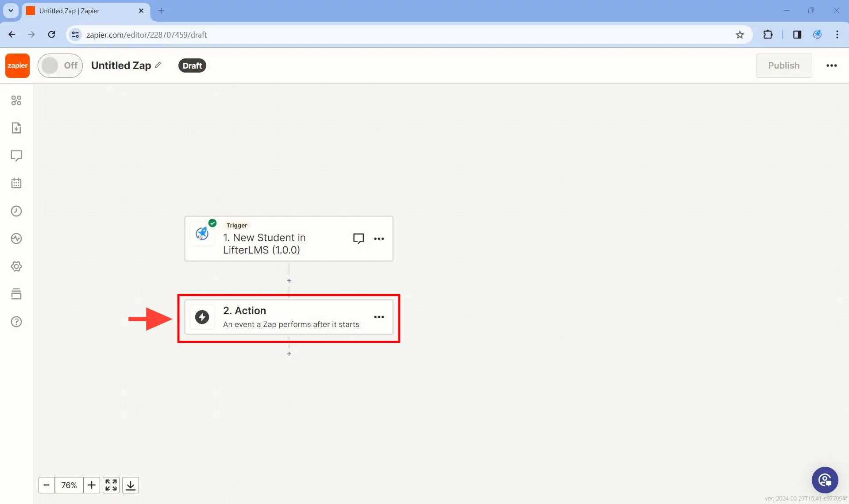Fit the Zap to view
This screenshot has width=849, height=504.
tap(111, 485)
